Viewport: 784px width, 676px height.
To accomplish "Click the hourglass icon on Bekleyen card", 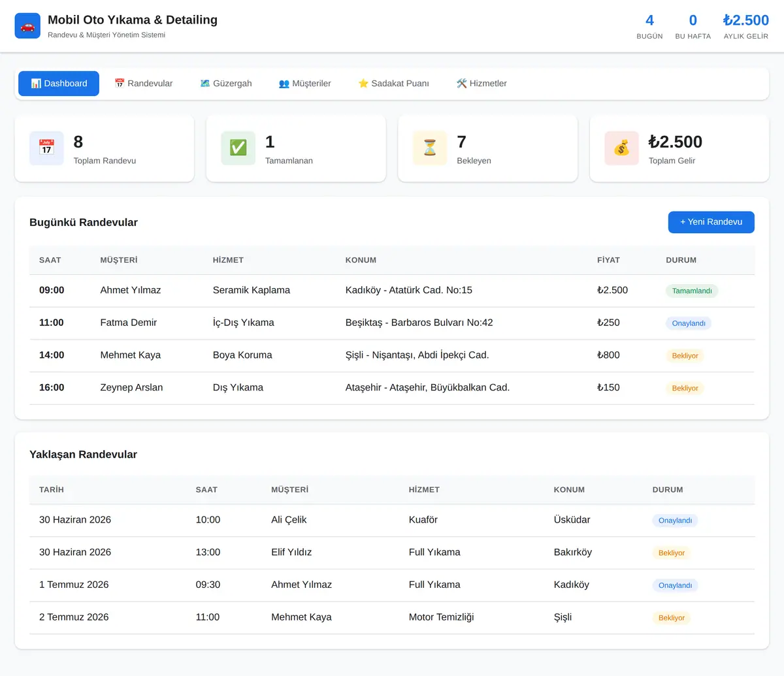I will 430,148.
